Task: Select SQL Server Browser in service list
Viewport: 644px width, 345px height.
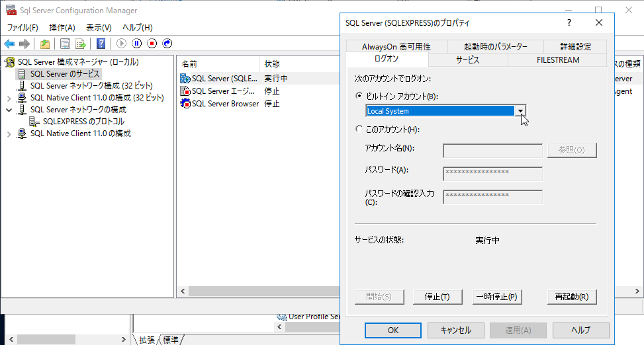Action: tap(225, 104)
